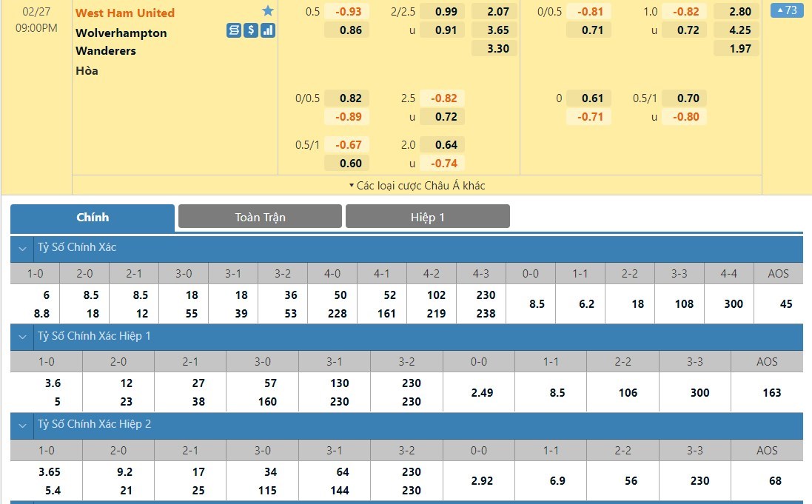Viewport: 812px width, 504px height.
Task: Select the 0.86 handicap odds
Action: coord(347,30)
